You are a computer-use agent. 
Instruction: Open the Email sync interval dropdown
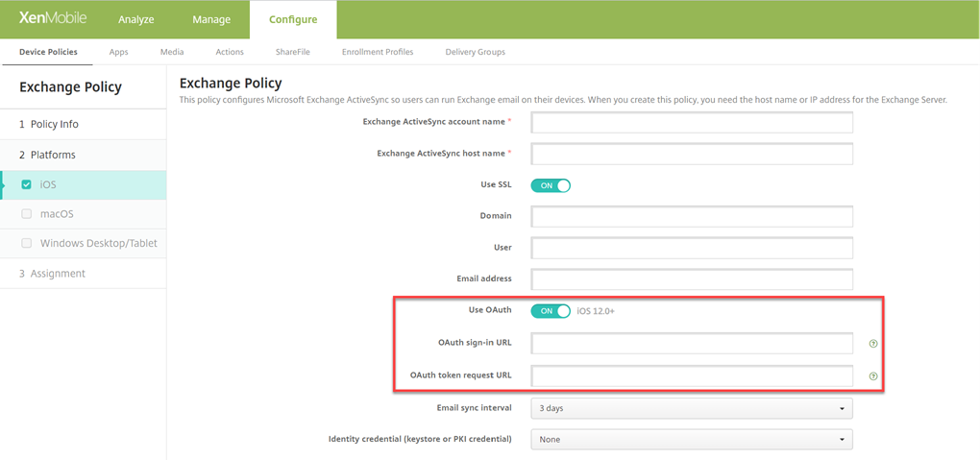(692, 408)
